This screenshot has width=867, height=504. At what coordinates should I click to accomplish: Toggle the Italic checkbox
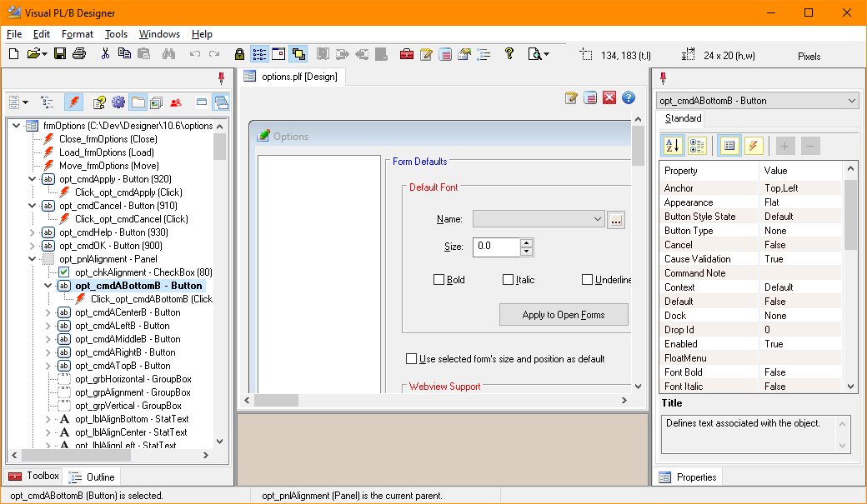click(x=509, y=280)
